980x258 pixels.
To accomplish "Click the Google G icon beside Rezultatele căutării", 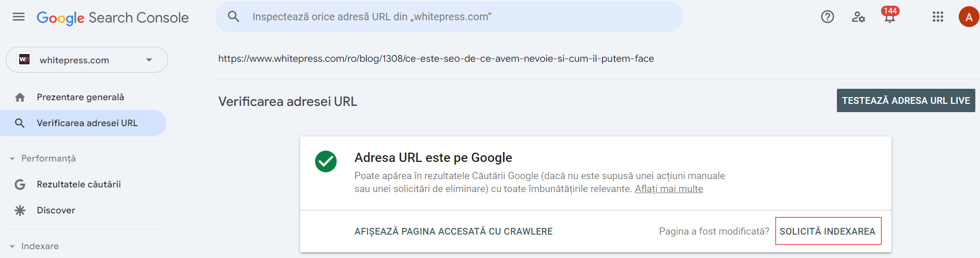I will coord(20,184).
